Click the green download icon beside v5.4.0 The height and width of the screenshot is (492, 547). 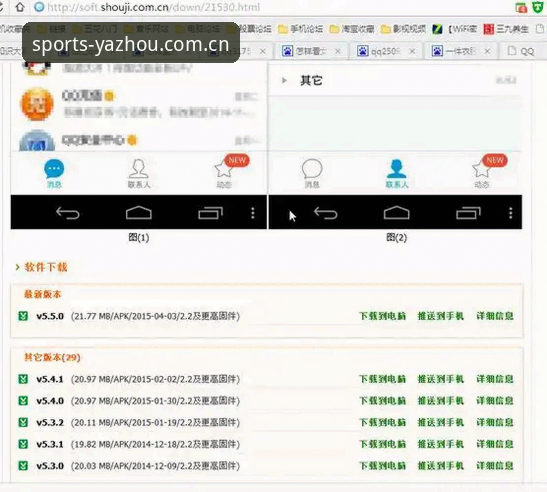(x=23, y=401)
